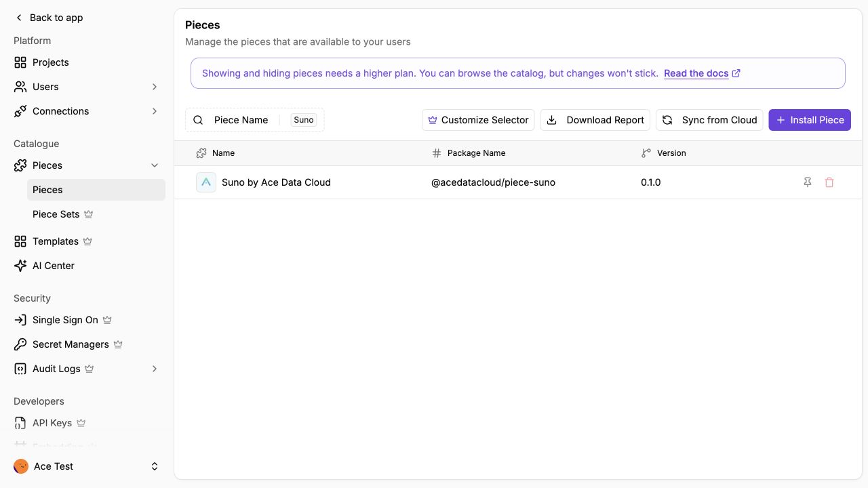Open the Read the docs link
Screen dimensions: 868x488
coord(702,73)
